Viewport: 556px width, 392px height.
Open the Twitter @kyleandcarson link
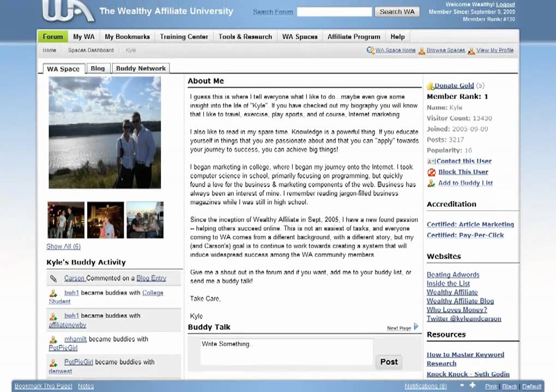pos(464,318)
